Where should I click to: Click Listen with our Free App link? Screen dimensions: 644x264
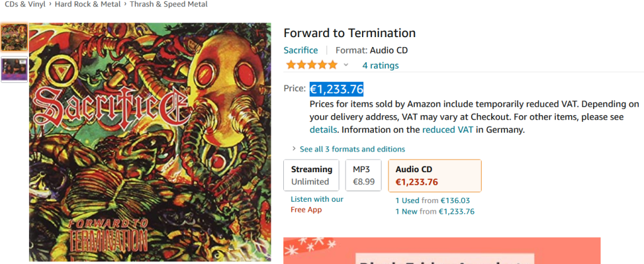point(317,204)
